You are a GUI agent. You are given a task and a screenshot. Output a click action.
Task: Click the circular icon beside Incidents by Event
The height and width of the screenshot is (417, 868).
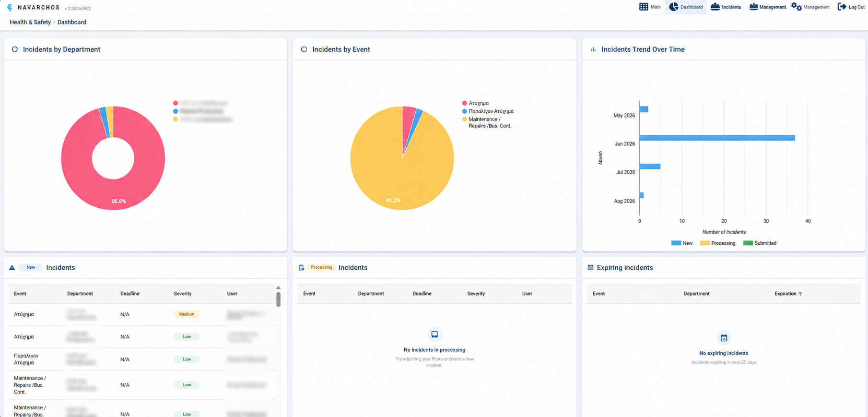pos(304,49)
